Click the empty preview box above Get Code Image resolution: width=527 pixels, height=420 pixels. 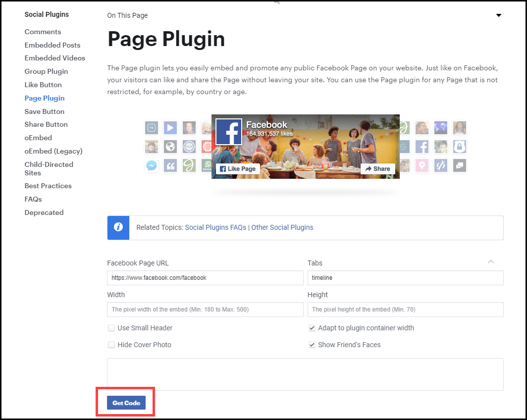(x=305, y=374)
